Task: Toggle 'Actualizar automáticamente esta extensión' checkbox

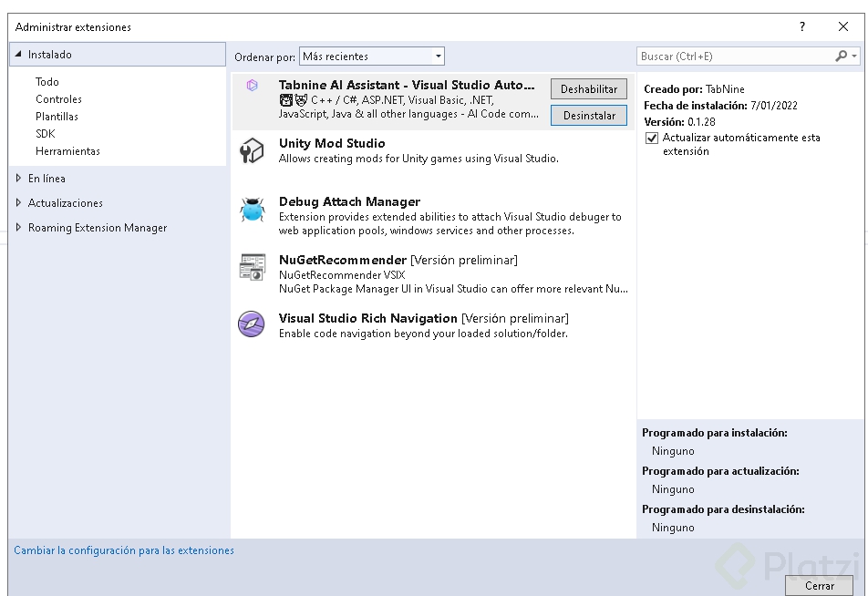Action: pos(652,138)
